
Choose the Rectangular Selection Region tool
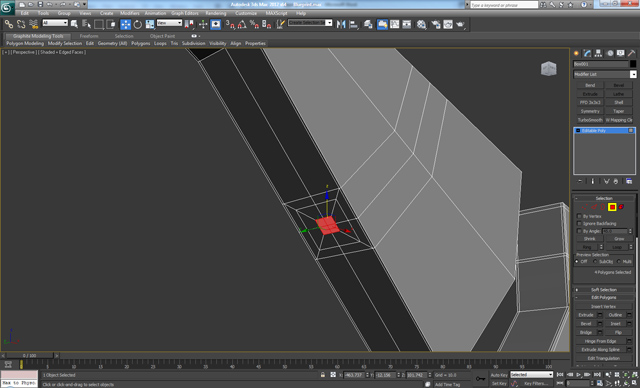(99, 24)
